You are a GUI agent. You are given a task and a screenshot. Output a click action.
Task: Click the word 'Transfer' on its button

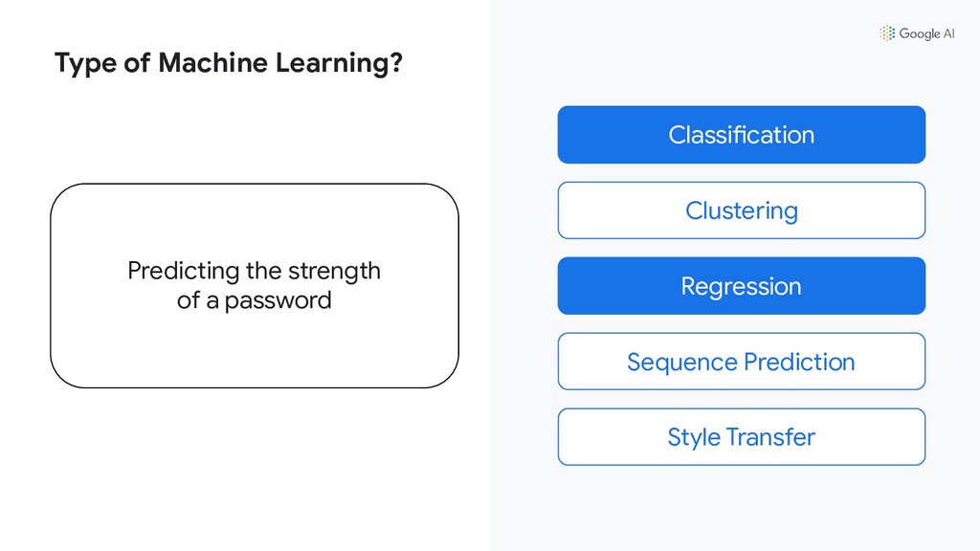click(770, 437)
